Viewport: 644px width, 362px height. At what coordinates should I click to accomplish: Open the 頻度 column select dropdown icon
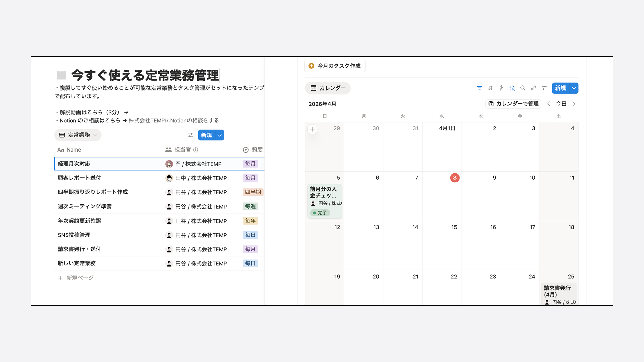click(x=245, y=150)
